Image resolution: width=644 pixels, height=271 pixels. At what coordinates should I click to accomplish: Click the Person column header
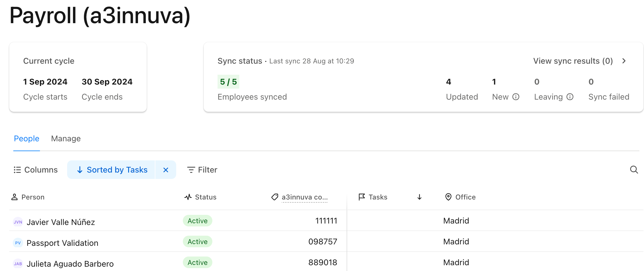28,197
